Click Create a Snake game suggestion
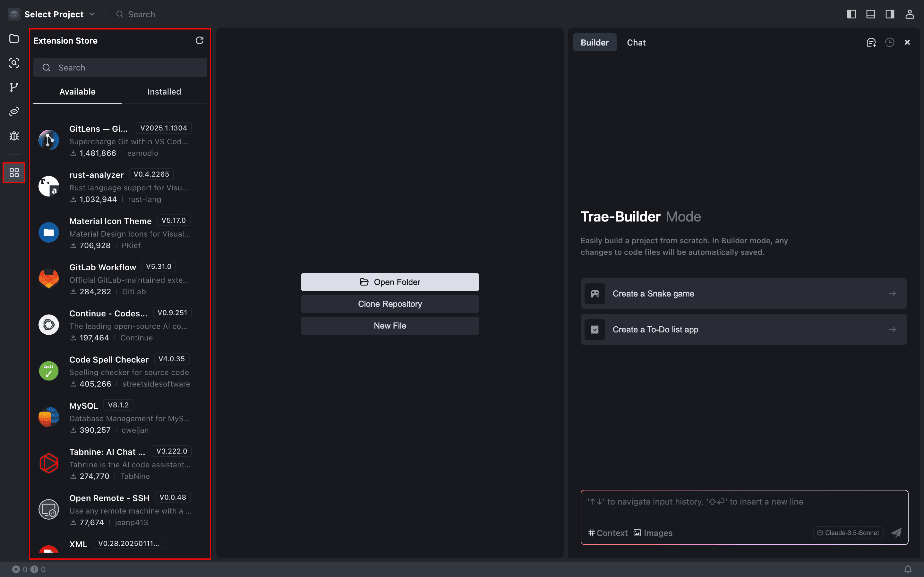The image size is (924, 577). [743, 293]
